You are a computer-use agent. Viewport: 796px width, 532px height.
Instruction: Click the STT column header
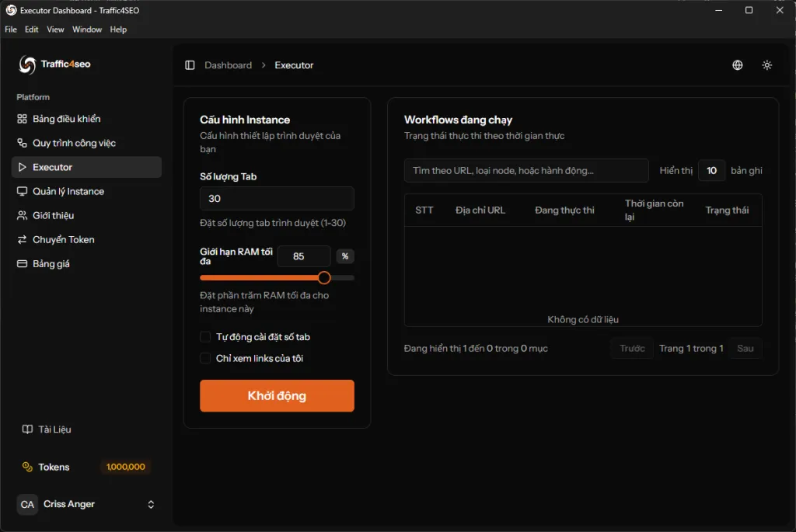tap(424, 210)
